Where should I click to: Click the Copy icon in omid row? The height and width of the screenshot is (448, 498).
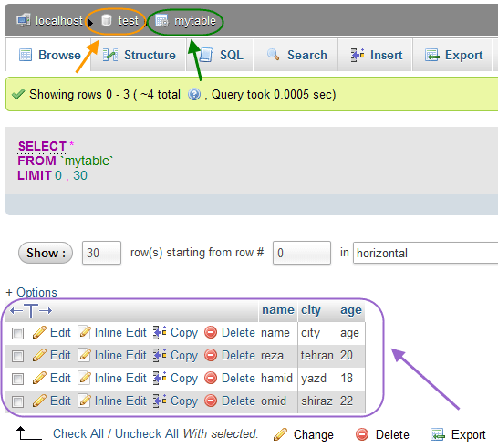[160, 401]
